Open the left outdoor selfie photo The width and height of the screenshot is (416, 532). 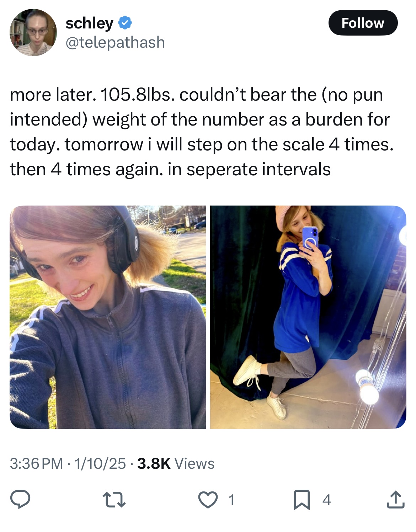coord(108,317)
